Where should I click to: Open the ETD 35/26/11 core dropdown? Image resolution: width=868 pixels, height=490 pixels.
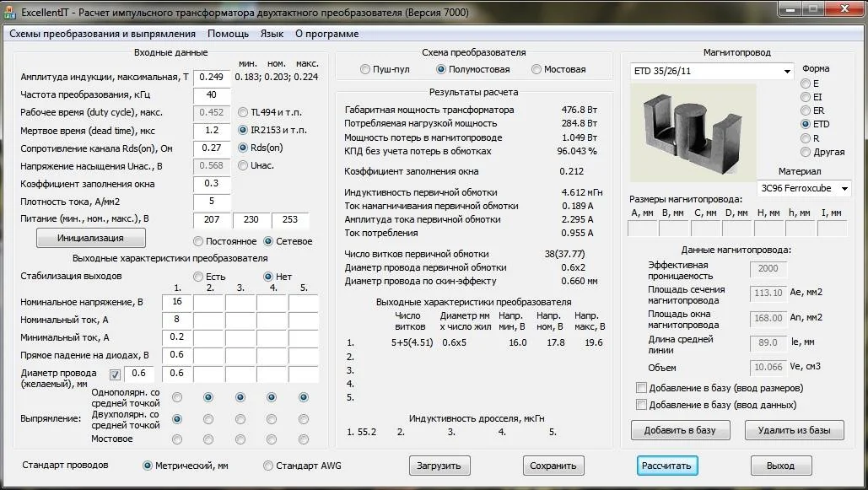point(787,72)
